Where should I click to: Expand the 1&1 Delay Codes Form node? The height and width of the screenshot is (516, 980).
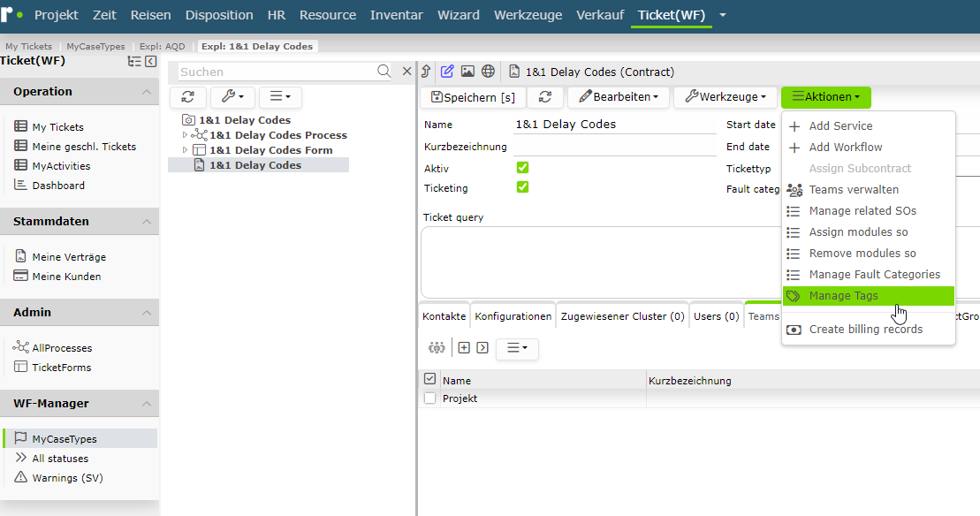tap(185, 150)
